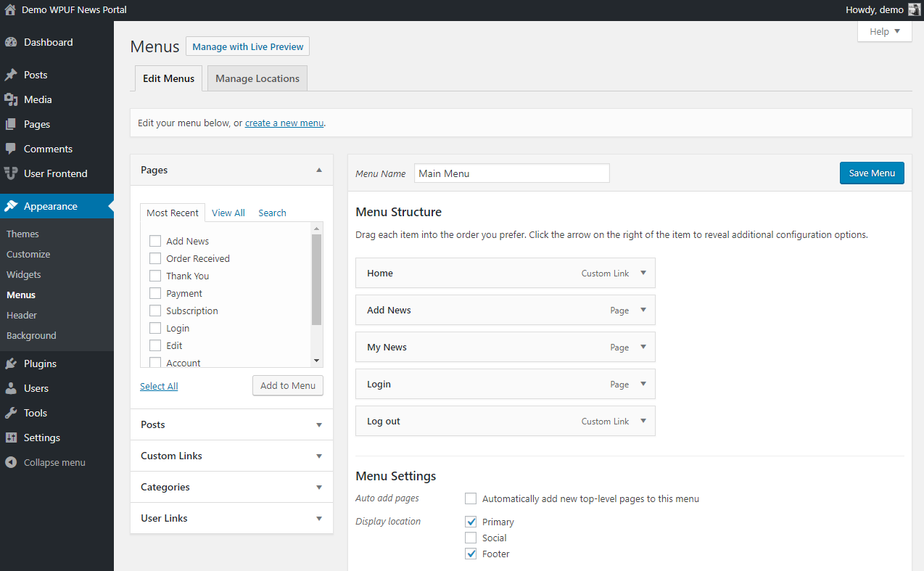This screenshot has width=924, height=571.
Task: Click pages list scroll down arrow
Action: tap(316, 361)
